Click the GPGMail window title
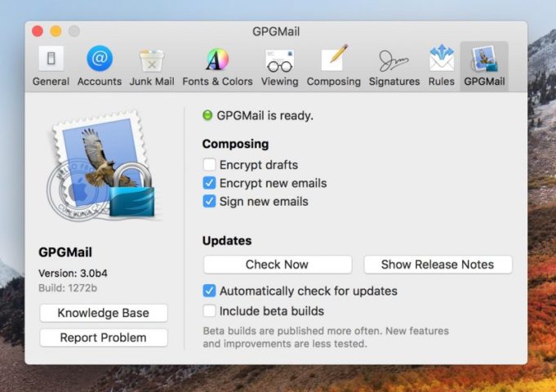This screenshot has height=392, width=556. 276,32
